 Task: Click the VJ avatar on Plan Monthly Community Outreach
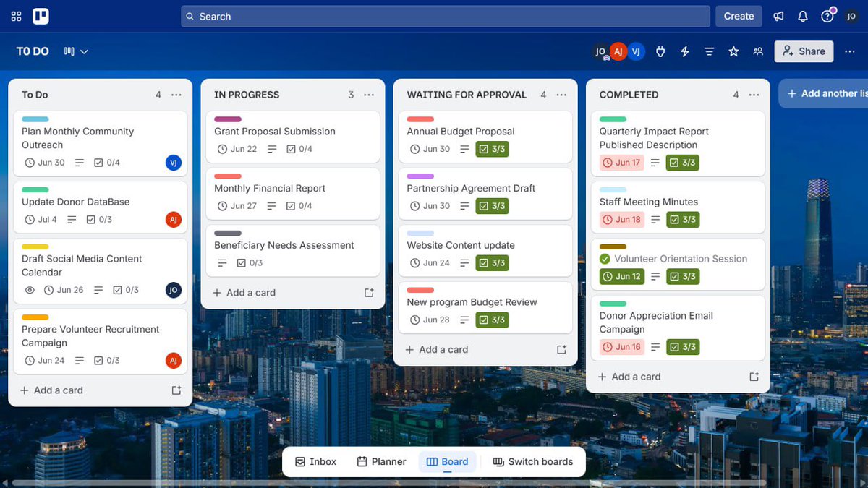(173, 163)
